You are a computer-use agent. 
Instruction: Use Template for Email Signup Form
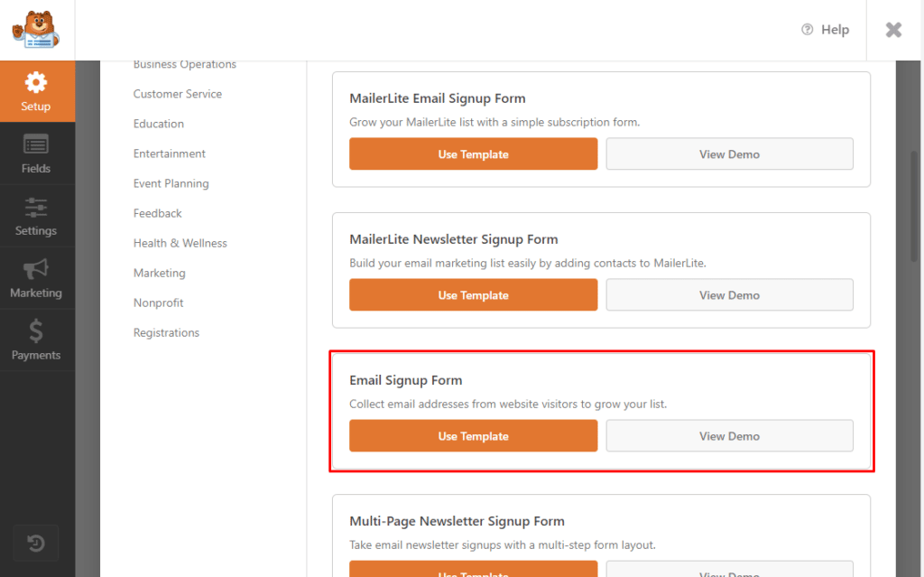click(473, 435)
